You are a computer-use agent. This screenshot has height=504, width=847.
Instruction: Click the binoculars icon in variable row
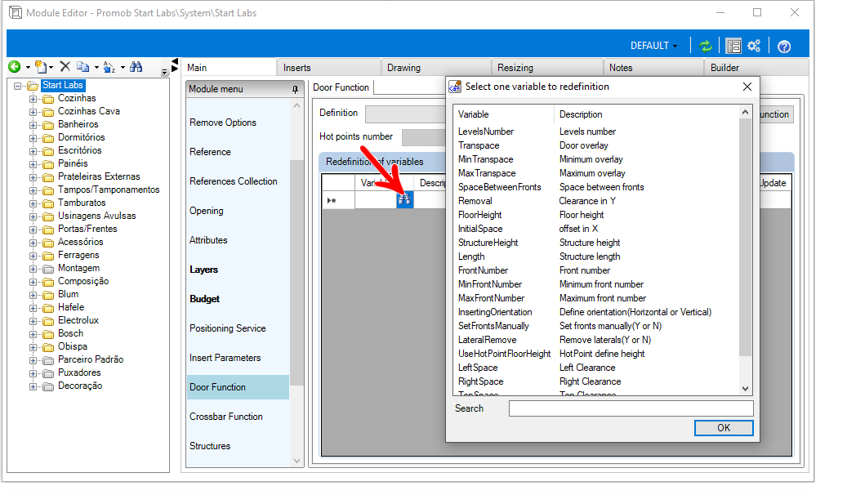point(404,200)
